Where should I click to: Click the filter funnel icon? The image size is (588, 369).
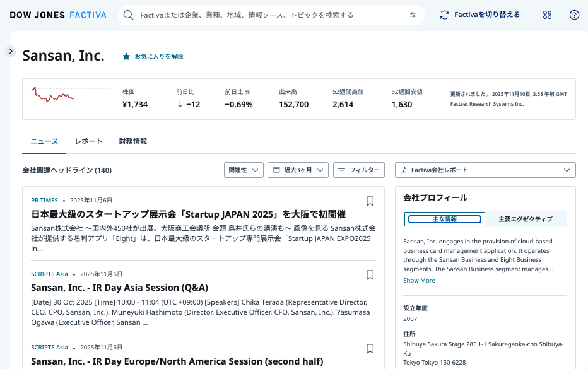point(341,170)
